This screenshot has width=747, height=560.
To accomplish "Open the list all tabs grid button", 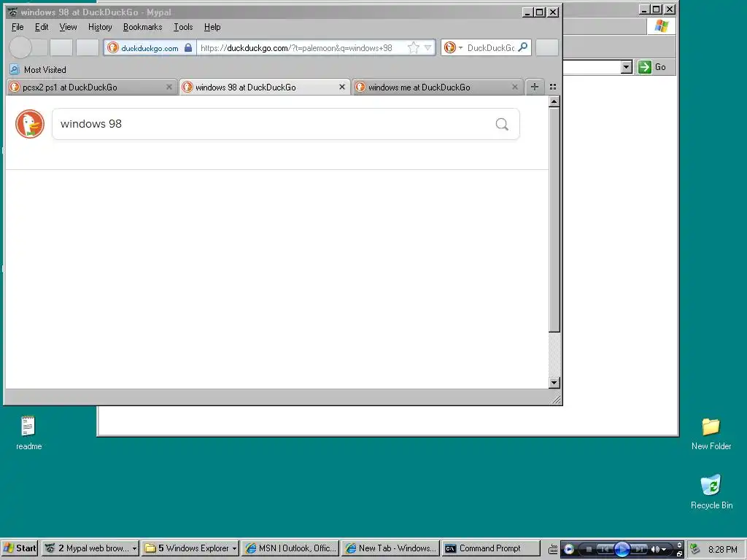I will click(x=553, y=87).
